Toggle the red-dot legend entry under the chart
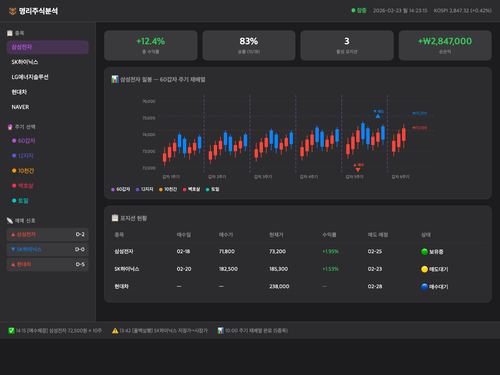 pos(192,189)
